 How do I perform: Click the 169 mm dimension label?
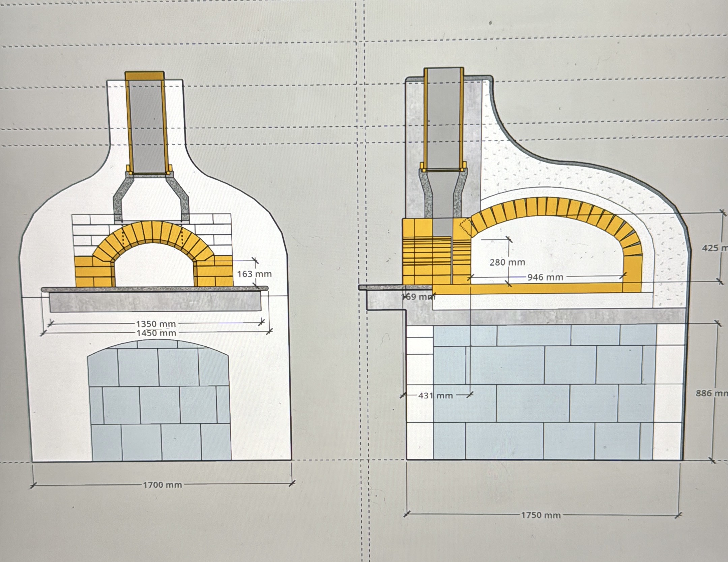pyautogui.click(x=418, y=297)
